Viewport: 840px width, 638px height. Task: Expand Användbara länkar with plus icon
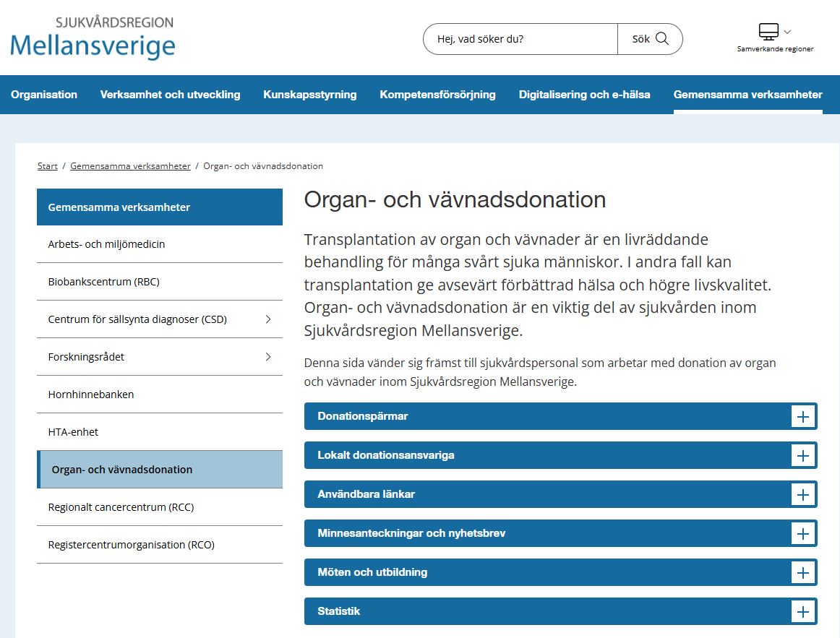tap(803, 494)
